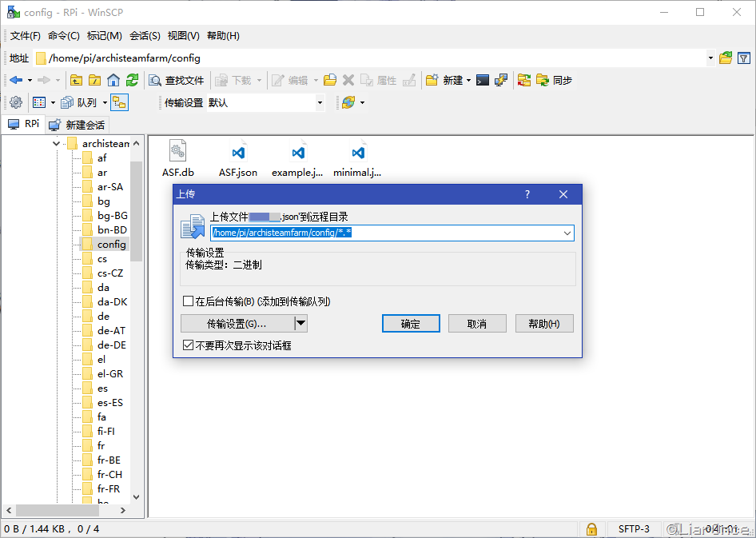Expand the 新建 dropdown arrow

tap(468, 81)
